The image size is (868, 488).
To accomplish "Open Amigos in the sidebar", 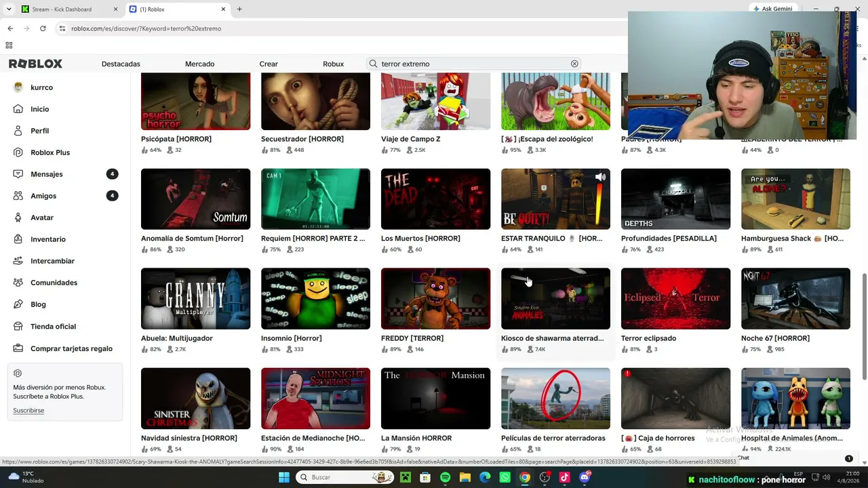I will (x=43, y=196).
